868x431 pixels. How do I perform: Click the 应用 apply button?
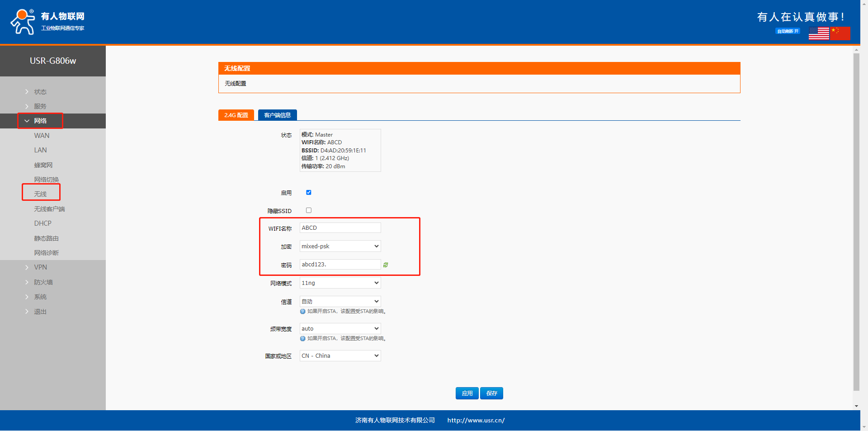pos(467,393)
